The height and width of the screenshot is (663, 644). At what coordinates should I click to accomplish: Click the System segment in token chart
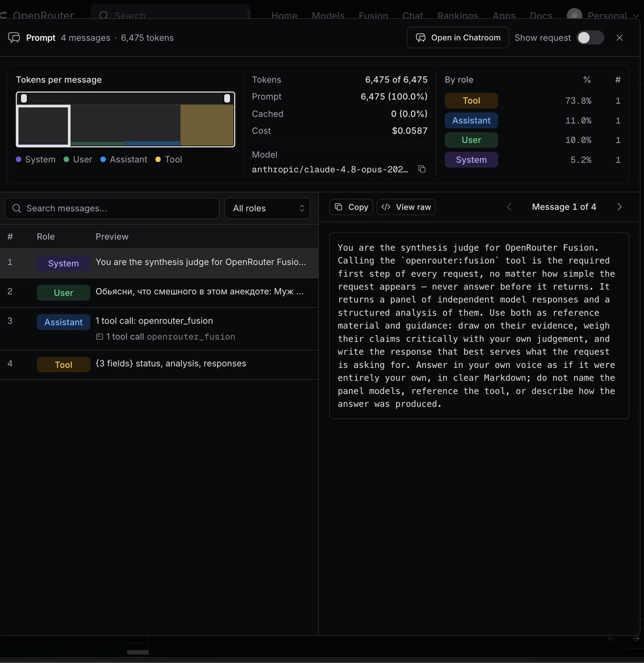pos(44,125)
